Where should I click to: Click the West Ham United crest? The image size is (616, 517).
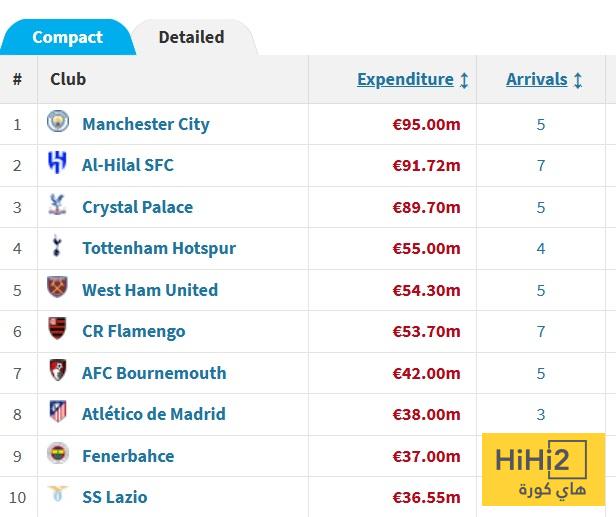point(58,288)
